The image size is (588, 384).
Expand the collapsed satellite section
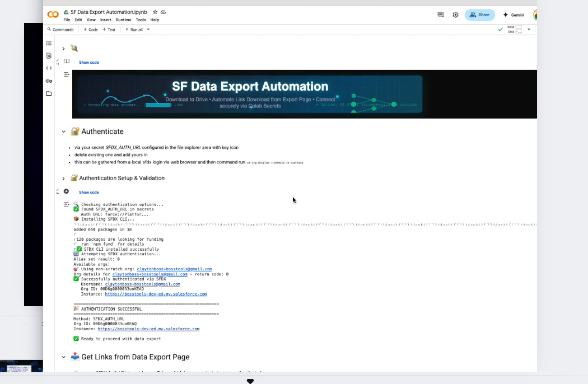pyautogui.click(x=63, y=49)
